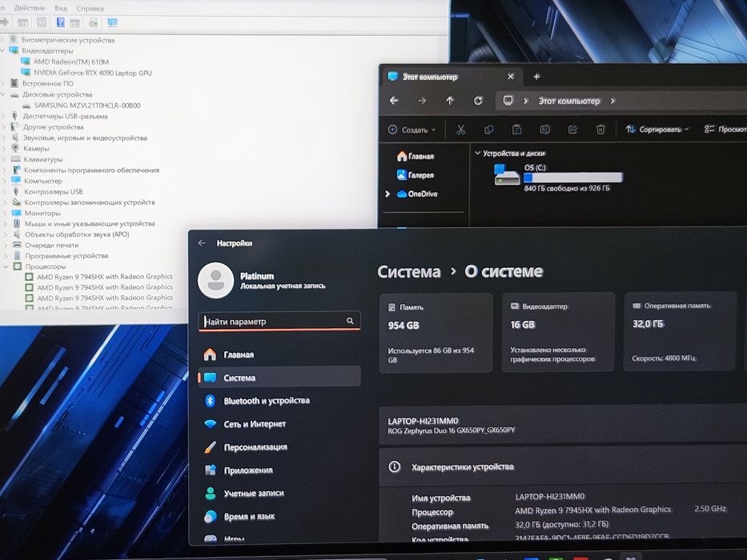Open Время и язык settings

279,516
